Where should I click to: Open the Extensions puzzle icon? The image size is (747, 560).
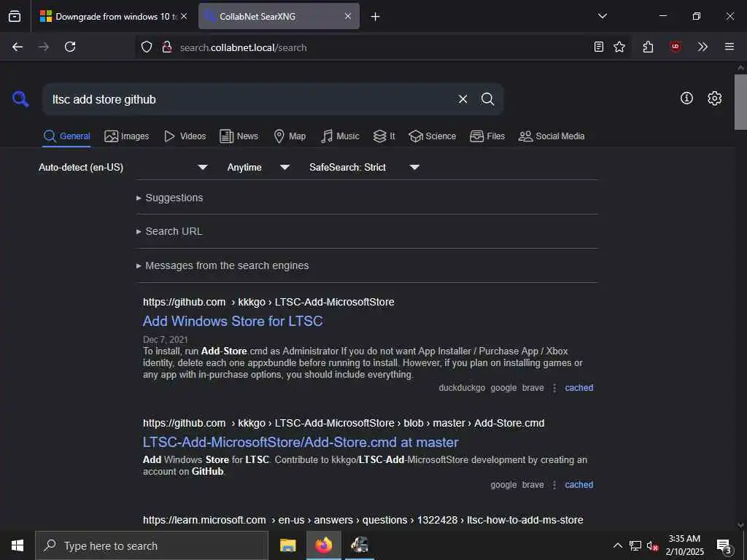pyautogui.click(x=648, y=47)
